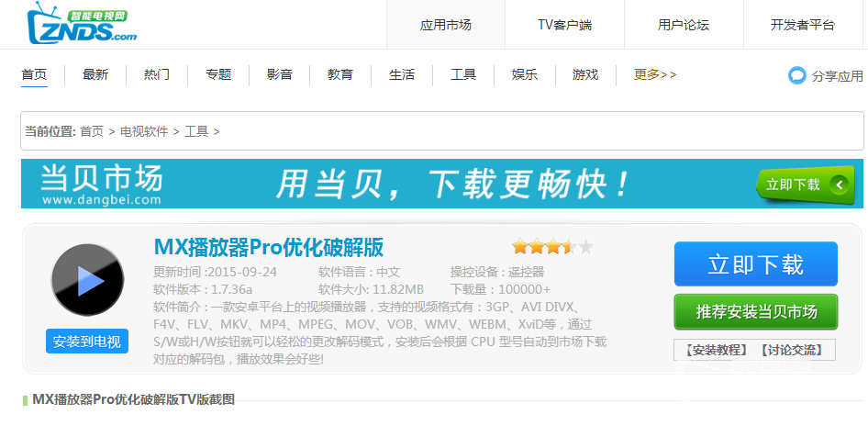Click the 分享应用 chat bubble icon
Screen dimensions: 868x437
(x=796, y=75)
